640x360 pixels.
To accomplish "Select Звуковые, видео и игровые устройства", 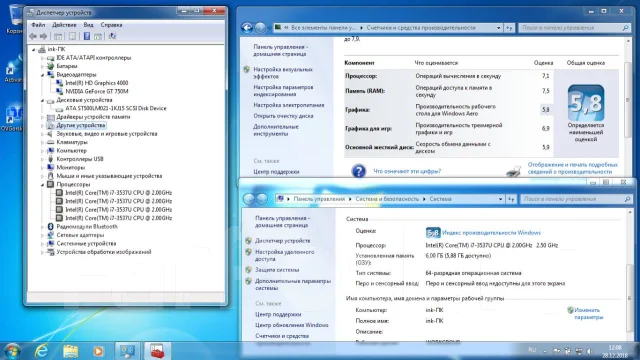I will tap(107, 134).
